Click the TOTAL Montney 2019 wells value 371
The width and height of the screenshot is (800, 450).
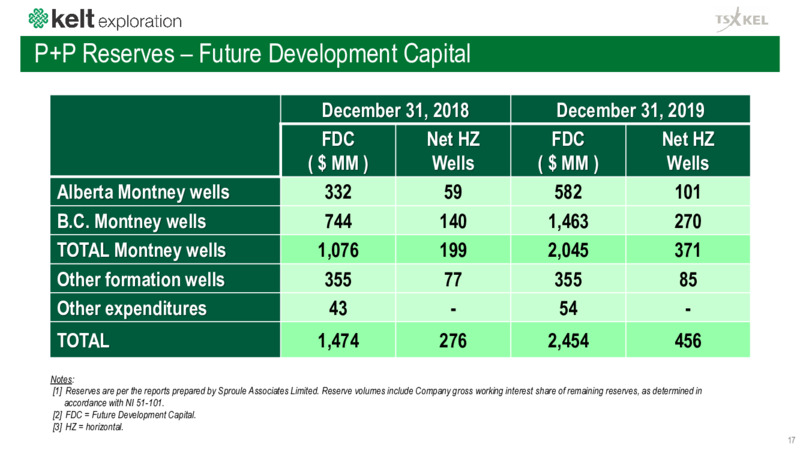(688, 251)
